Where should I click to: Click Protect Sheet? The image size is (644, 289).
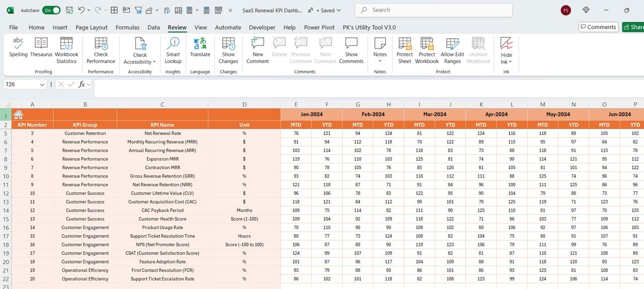[x=405, y=51]
